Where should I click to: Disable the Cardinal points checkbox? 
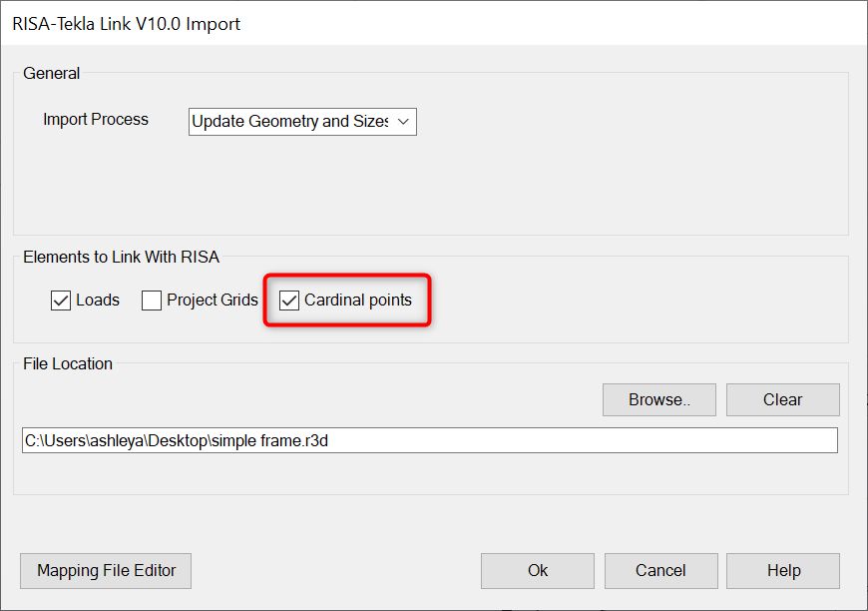coord(289,301)
